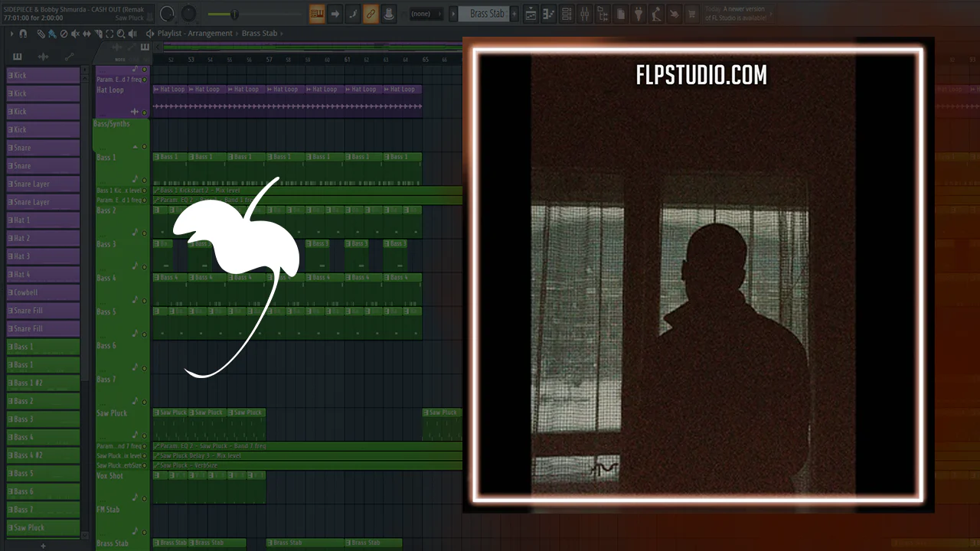
Task: Show audio clips tab in picker panel
Action: pyautogui.click(x=44, y=57)
